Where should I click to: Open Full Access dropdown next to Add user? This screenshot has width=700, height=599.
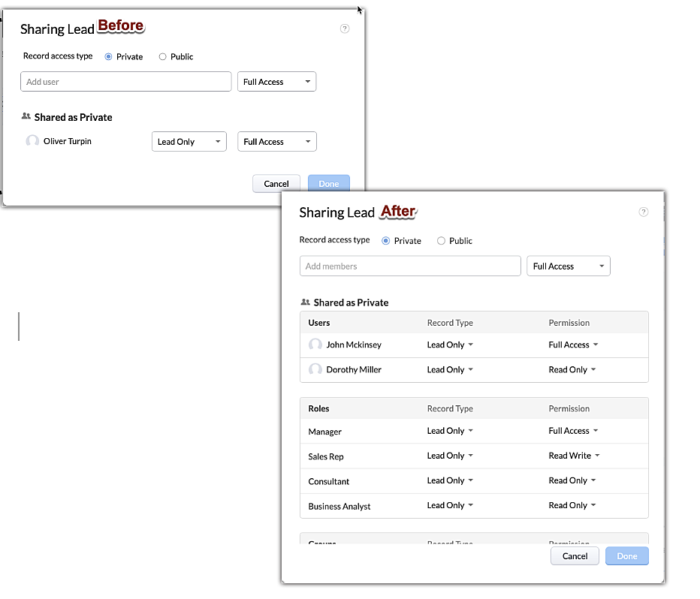click(276, 82)
